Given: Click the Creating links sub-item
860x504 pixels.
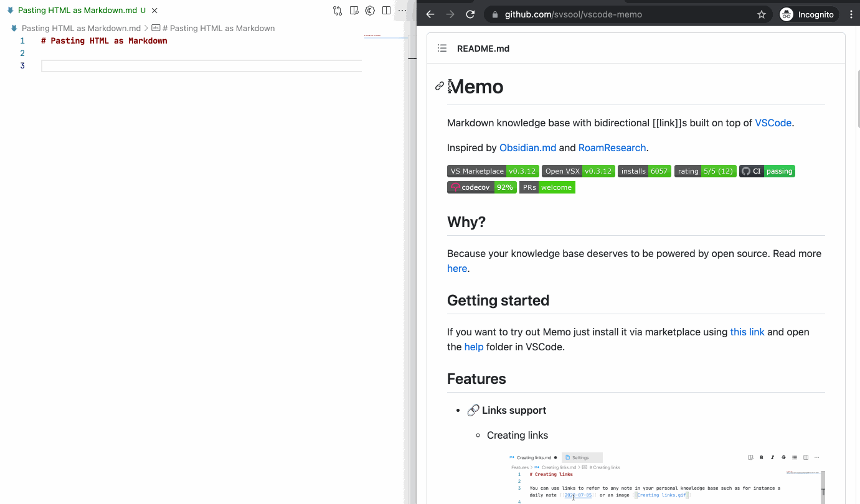Looking at the screenshot, I should click(x=517, y=436).
